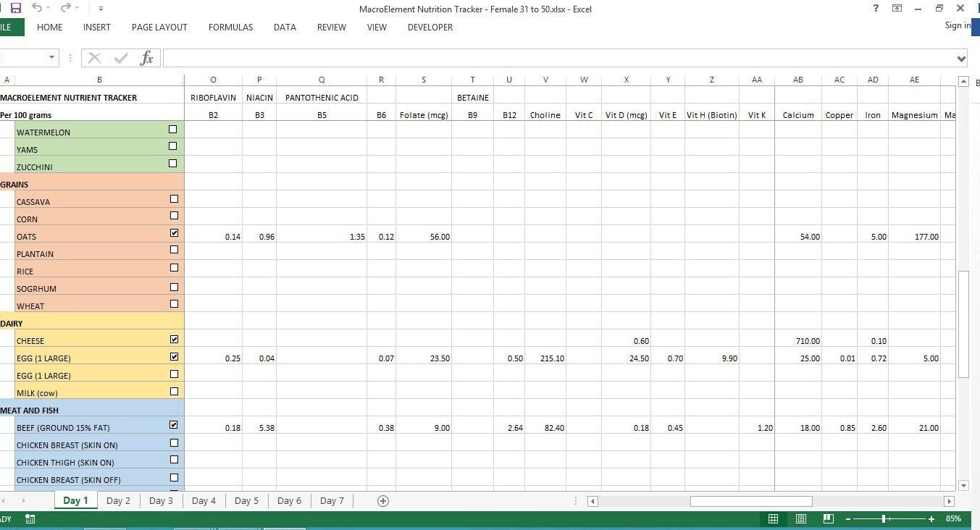Screen dimensions: 980x530
Task: Open Customize Quick Access Toolbar arrow
Action: (x=101, y=9)
